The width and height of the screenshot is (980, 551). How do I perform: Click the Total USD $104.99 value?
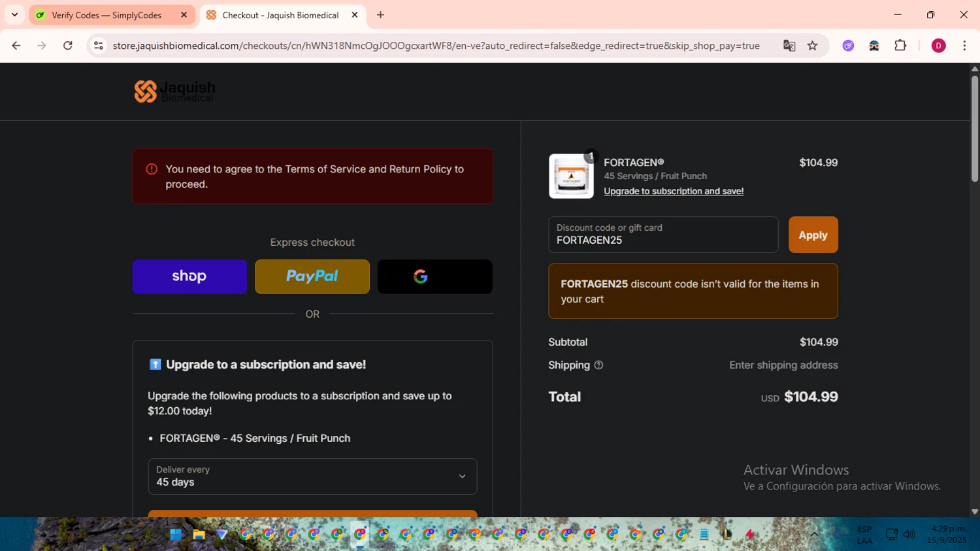point(799,397)
